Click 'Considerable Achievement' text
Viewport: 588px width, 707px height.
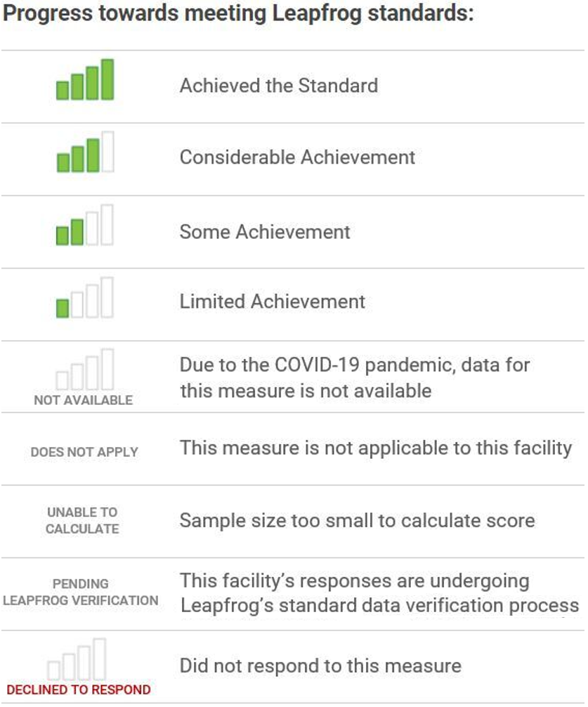click(x=297, y=157)
